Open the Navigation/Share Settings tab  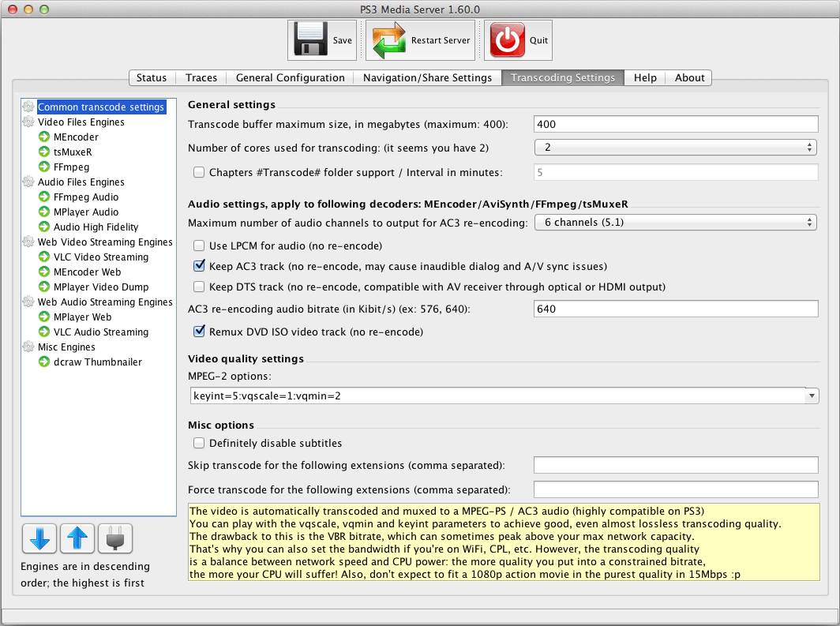pos(427,77)
